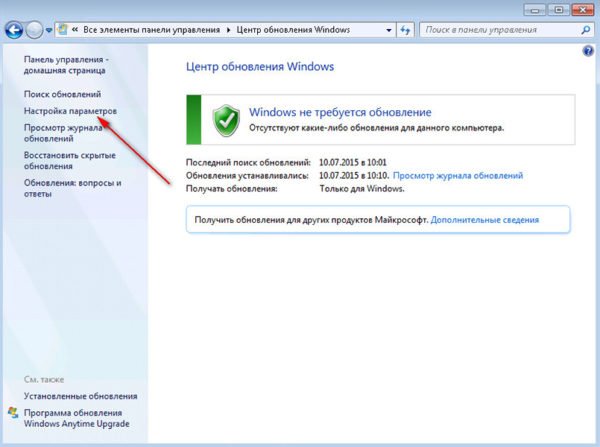The width and height of the screenshot is (600, 447).
Task: Click 'Поиск обновлений' in sidebar
Action: [x=62, y=94]
